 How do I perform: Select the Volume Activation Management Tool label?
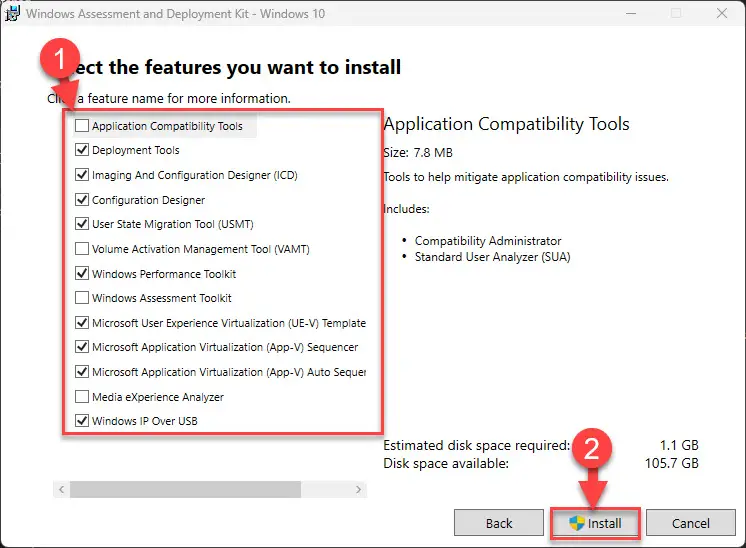pyautogui.click(x=200, y=249)
